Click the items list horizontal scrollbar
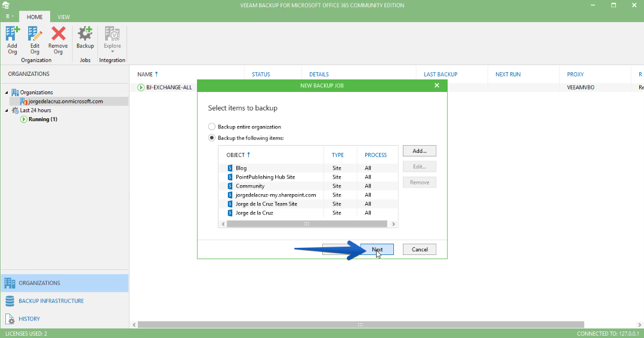 (x=308, y=224)
